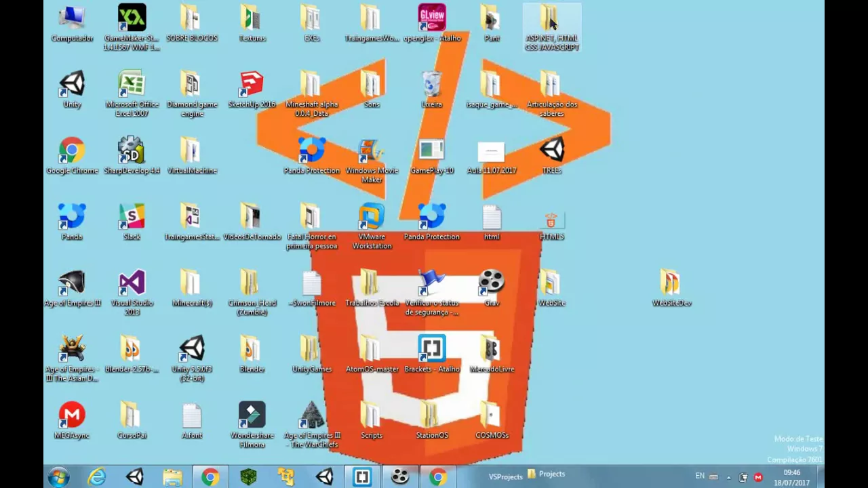The width and height of the screenshot is (868, 488).
Task: Select the Texturas folder icon
Action: (x=252, y=24)
